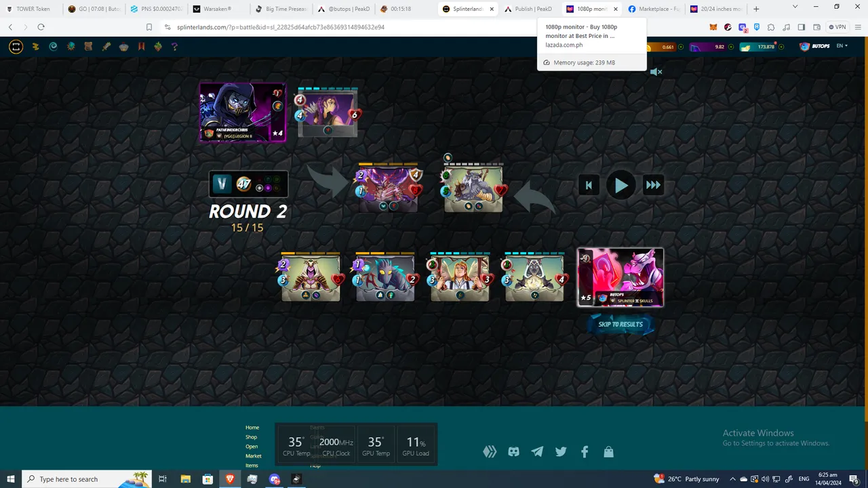Open the browser extensions puzzle icon
The height and width of the screenshot is (488, 868).
click(x=771, y=27)
